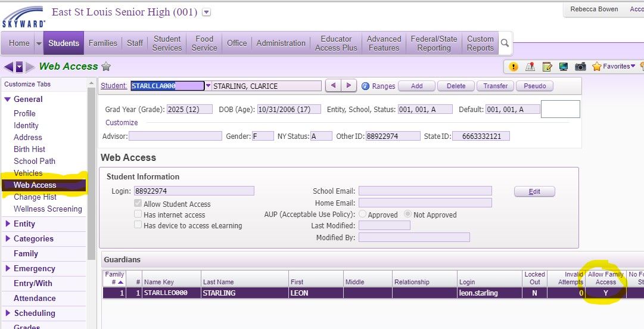Click the Customize link
Viewport: 644px width, 329px height.
[122, 123]
